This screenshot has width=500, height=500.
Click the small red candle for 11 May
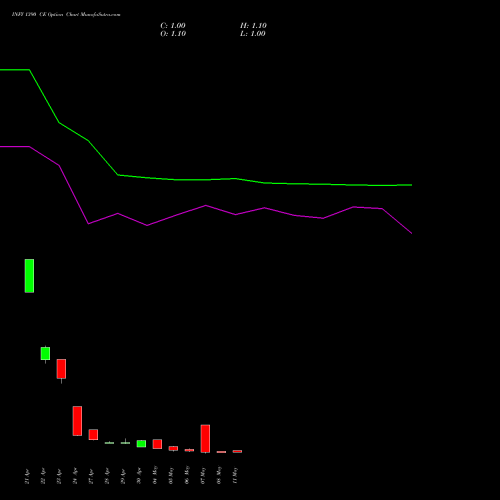tap(237, 451)
